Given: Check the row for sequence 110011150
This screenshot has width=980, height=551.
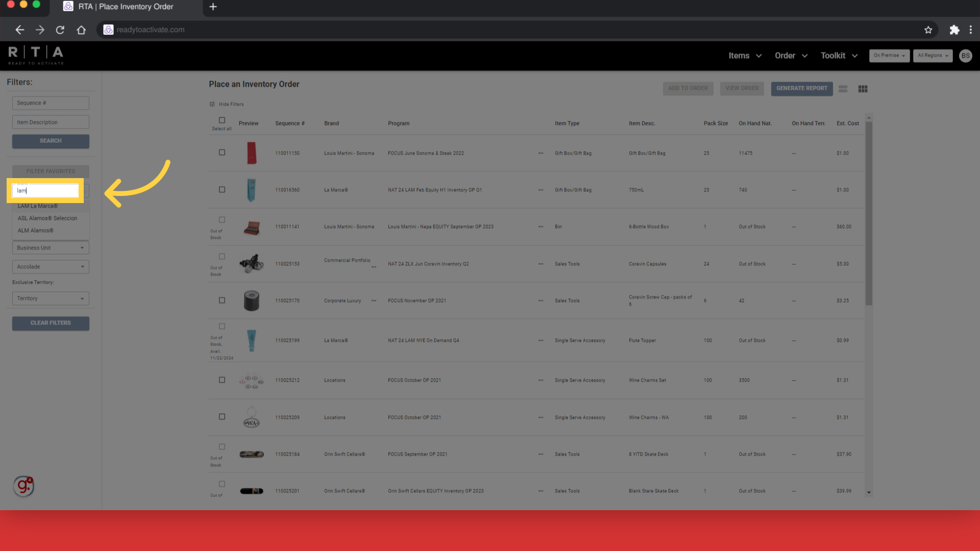Looking at the screenshot, I should (x=222, y=153).
